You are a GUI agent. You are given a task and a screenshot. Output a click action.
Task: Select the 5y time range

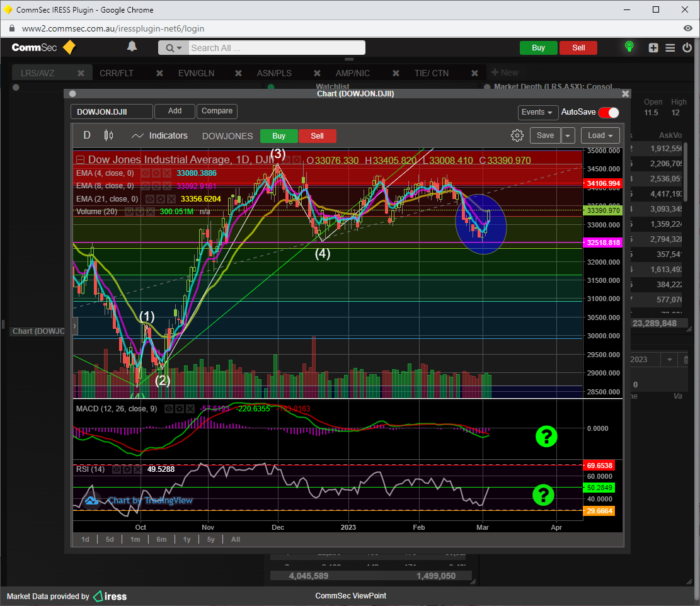click(210, 539)
